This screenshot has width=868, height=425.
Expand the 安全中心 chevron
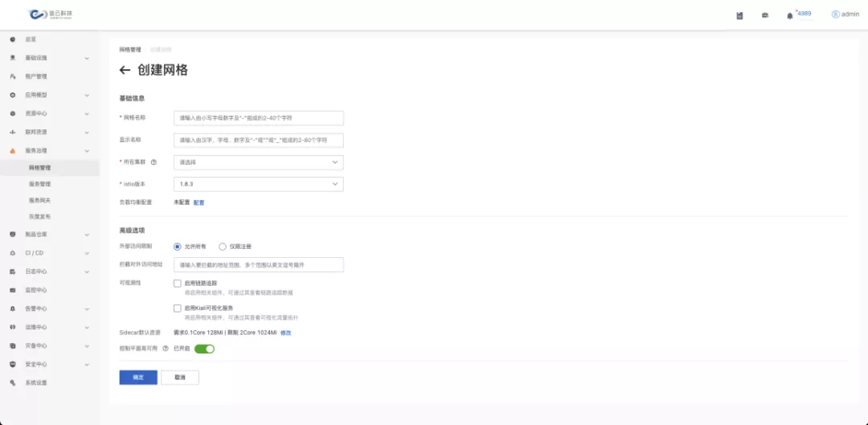tap(87, 365)
